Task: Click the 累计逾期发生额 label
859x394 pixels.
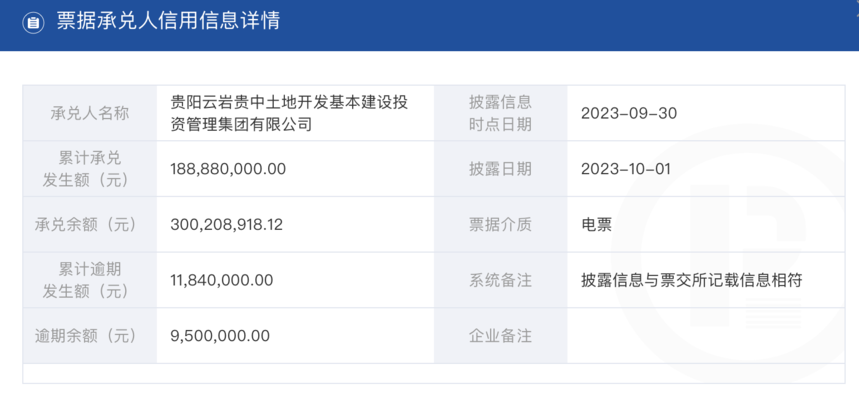Action: (x=89, y=281)
